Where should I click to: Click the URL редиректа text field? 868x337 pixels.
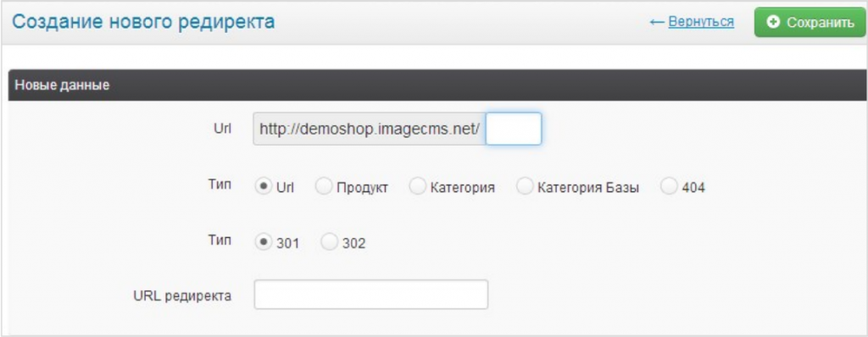(371, 295)
